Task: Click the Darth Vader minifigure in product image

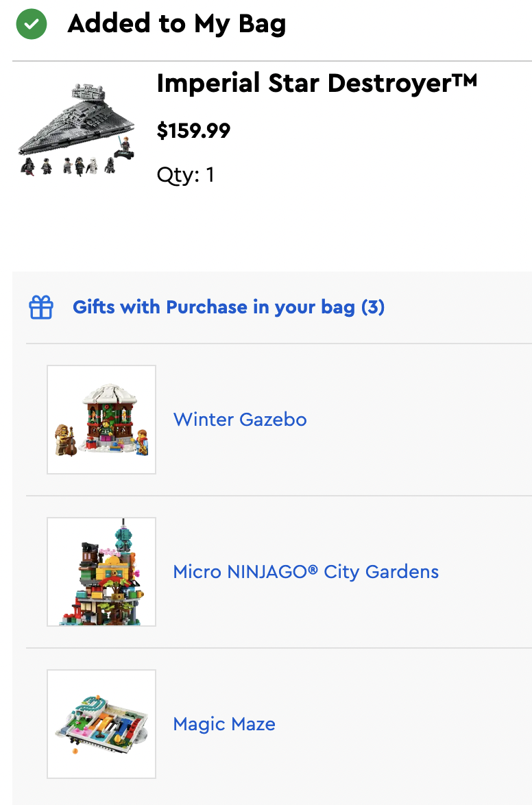Action: pyautogui.click(x=29, y=166)
